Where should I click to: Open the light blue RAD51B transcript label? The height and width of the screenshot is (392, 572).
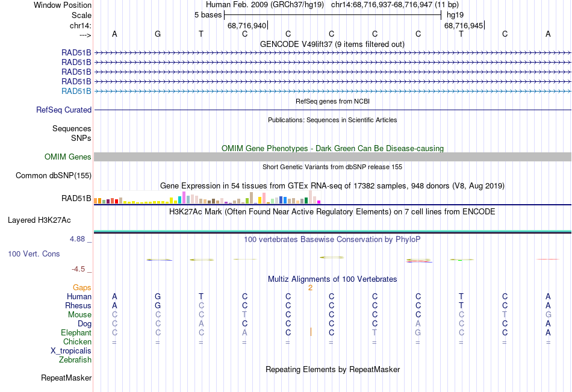pos(76,92)
